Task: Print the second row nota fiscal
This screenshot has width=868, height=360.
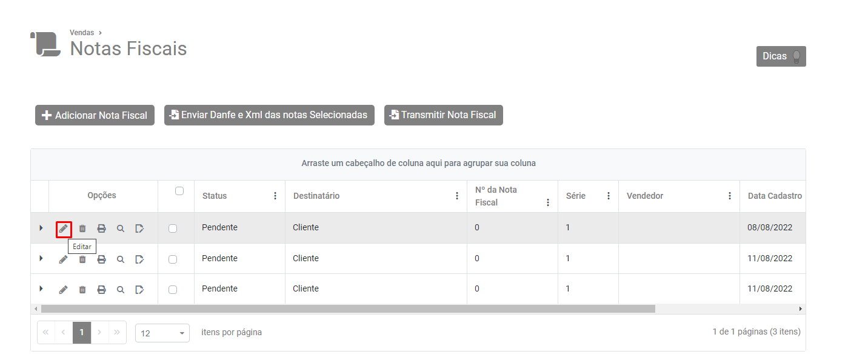Action: tap(102, 259)
